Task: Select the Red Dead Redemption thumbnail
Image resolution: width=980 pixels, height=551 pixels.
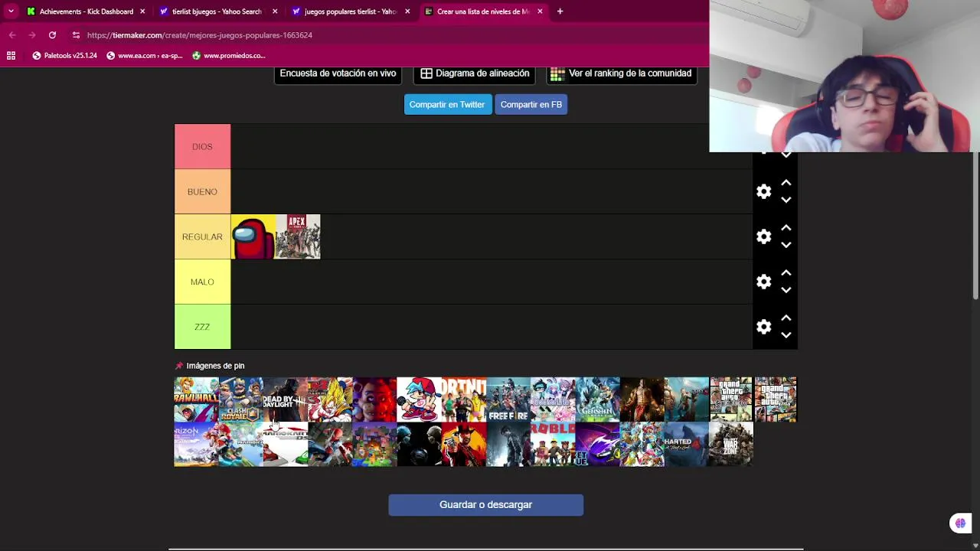Action: tap(463, 444)
